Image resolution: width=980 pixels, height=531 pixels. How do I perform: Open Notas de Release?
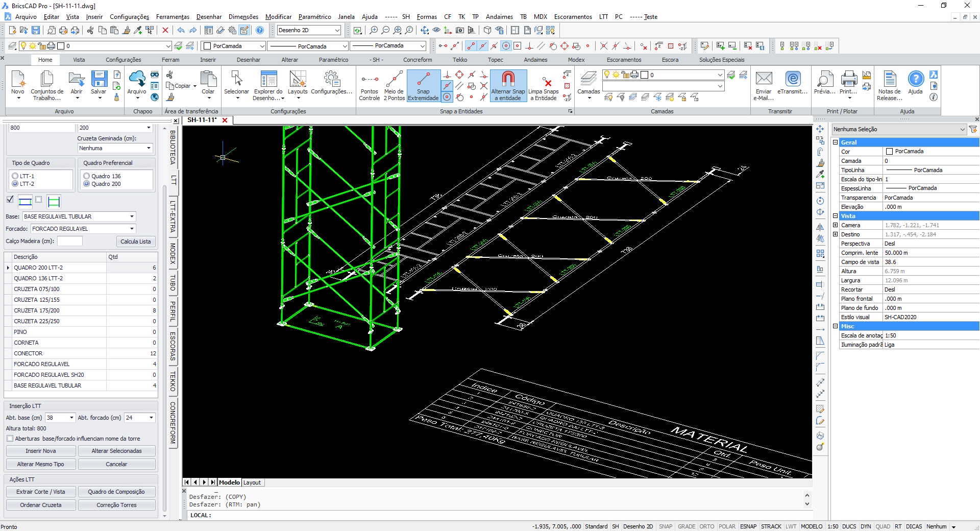coord(889,83)
